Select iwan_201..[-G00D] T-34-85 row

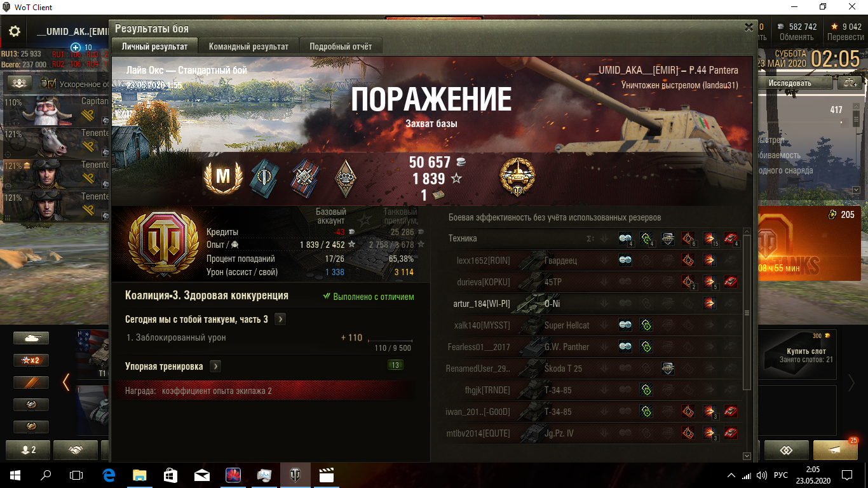pos(592,412)
